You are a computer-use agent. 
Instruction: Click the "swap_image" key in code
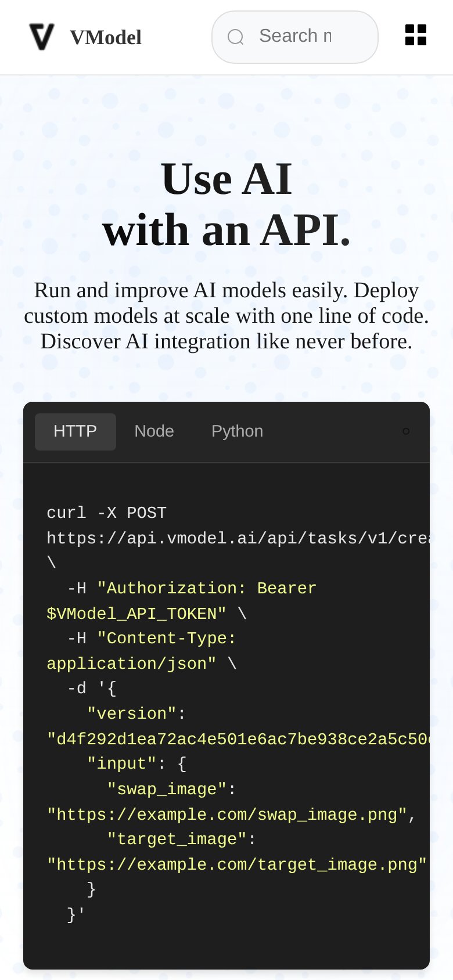(x=167, y=789)
